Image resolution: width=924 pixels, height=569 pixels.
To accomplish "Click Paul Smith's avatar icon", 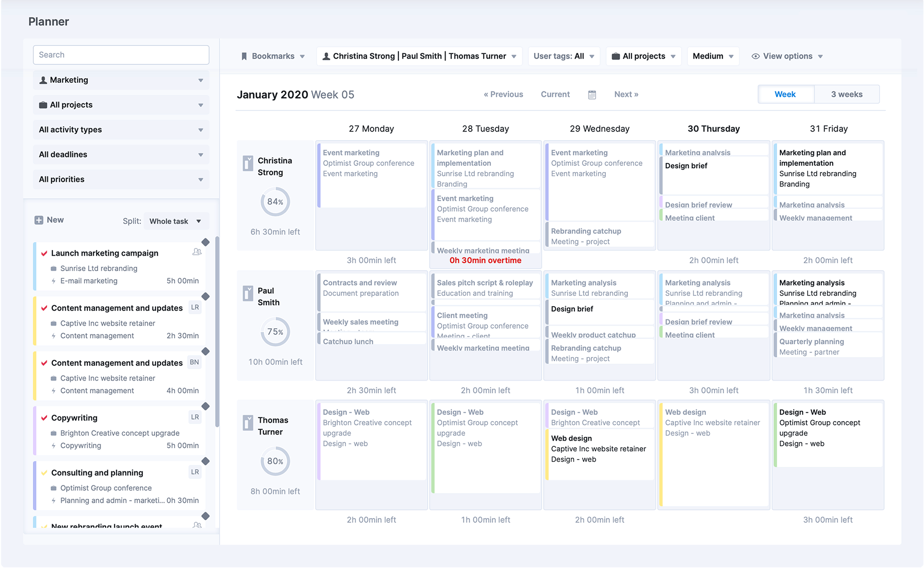I will pyautogui.click(x=248, y=293).
